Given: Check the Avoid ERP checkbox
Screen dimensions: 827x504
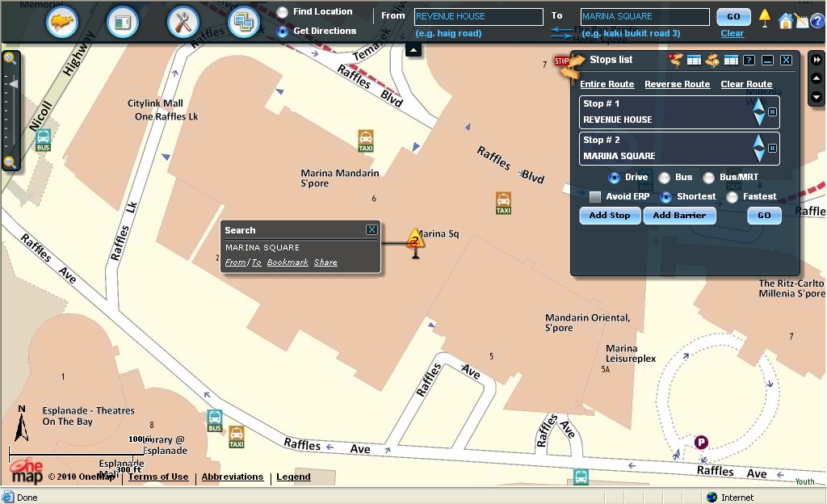Looking at the screenshot, I should (x=595, y=196).
